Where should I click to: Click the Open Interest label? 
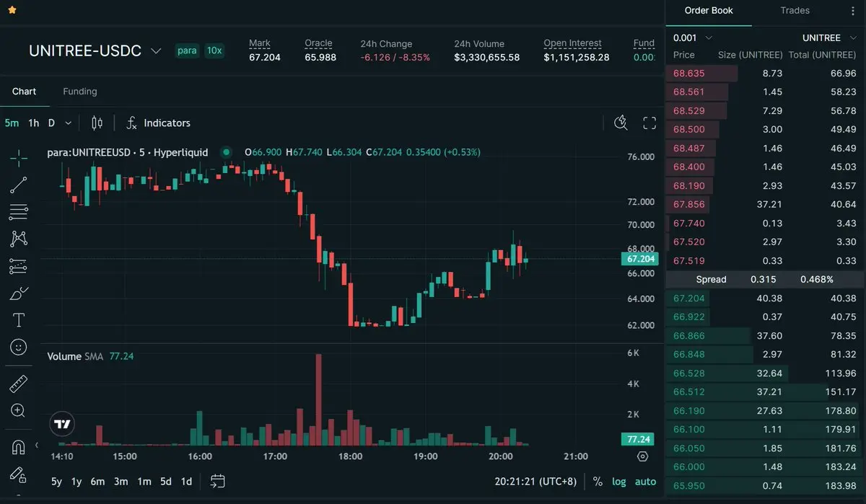click(572, 43)
